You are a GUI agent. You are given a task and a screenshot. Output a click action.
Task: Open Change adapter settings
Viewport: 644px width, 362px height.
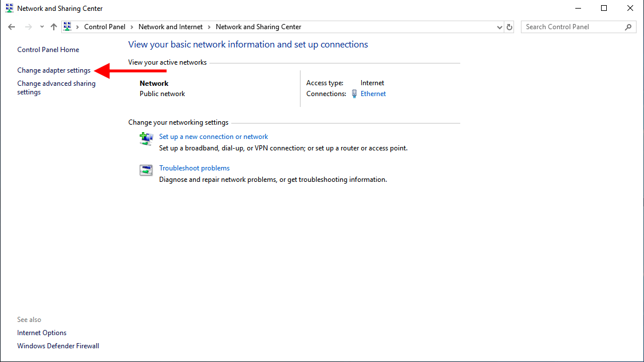(x=54, y=70)
